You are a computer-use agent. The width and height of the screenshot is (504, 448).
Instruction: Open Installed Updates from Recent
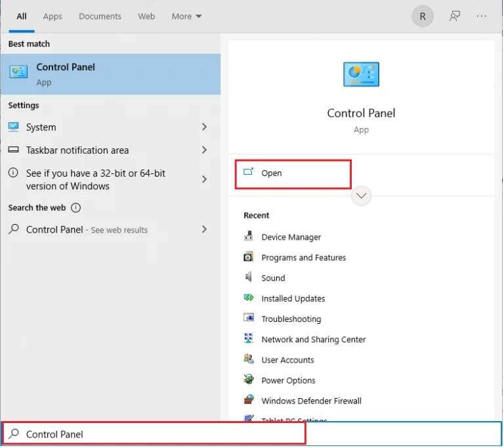[293, 299]
